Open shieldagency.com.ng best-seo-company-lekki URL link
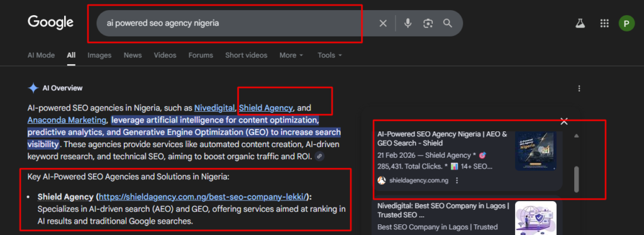This screenshot has width=644, height=235. 203,197
